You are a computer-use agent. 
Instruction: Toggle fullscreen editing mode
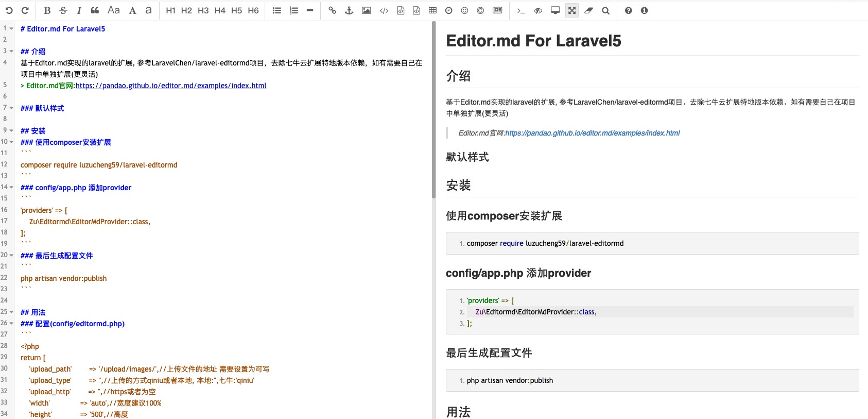coord(572,10)
